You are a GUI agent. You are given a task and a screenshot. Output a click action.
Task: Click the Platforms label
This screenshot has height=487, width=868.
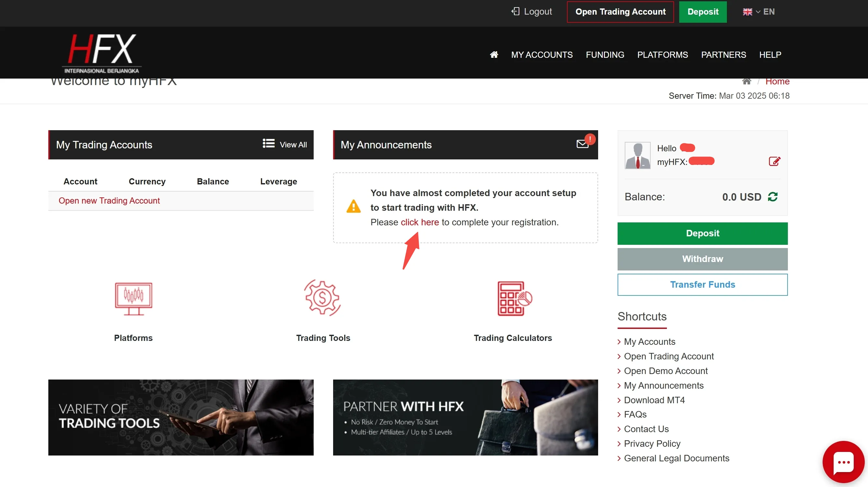pos(133,338)
